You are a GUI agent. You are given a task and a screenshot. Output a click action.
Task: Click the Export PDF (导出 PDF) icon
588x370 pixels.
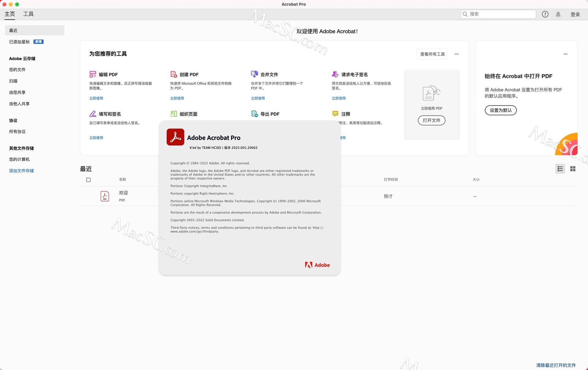pos(254,114)
